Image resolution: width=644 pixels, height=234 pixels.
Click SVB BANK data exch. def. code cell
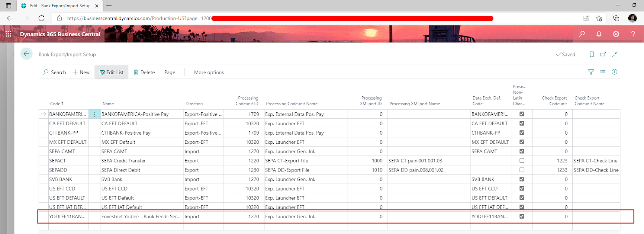click(491, 179)
